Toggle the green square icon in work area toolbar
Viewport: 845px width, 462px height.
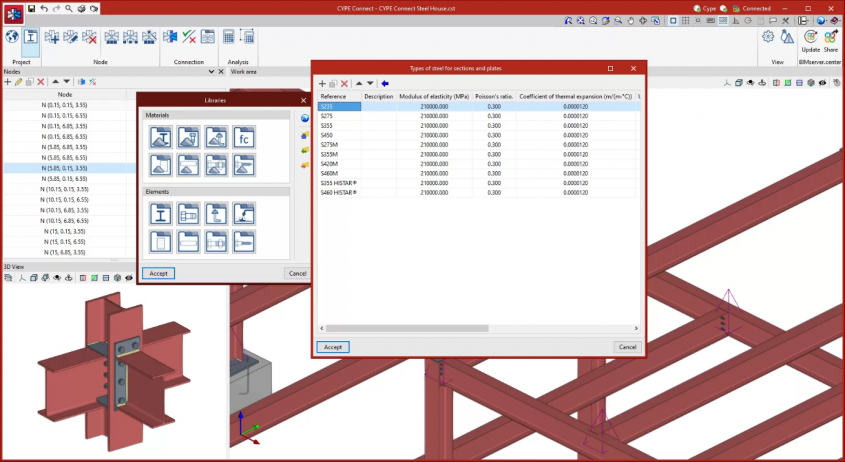click(787, 83)
